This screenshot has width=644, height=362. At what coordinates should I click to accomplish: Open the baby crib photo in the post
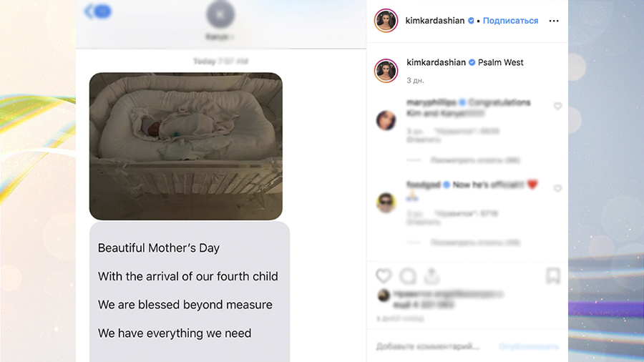tap(185, 146)
